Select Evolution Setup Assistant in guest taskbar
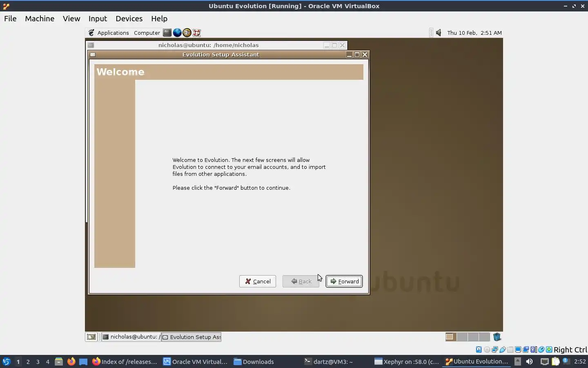The height and width of the screenshot is (368, 588). [x=191, y=337]
